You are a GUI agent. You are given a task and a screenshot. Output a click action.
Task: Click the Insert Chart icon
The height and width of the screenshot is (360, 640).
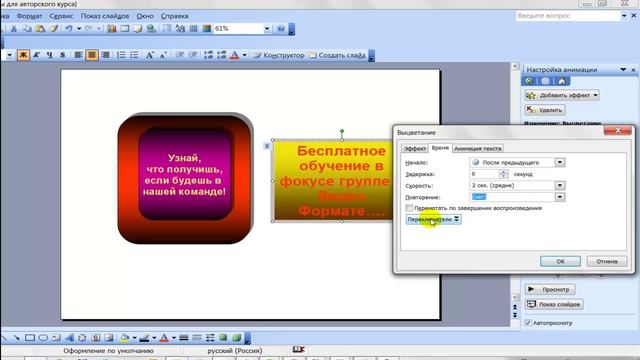[x=112, y=29]
